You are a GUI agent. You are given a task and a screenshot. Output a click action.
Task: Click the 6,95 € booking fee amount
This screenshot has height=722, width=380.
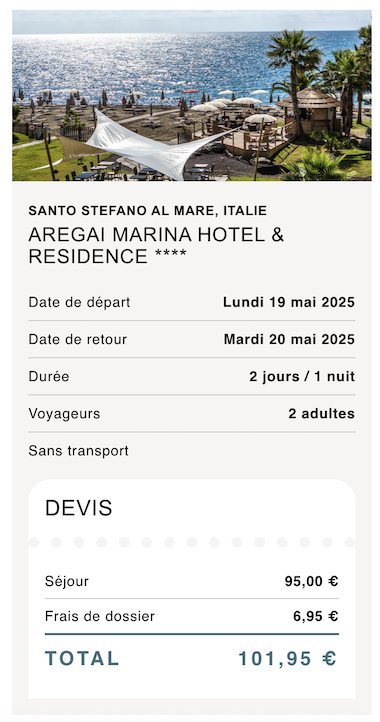pos(316,616)
